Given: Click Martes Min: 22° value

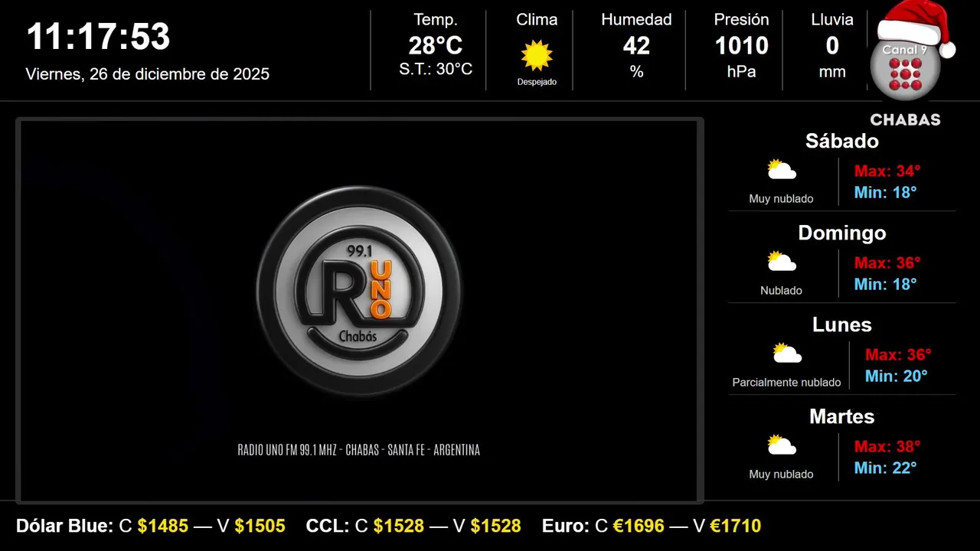Looking at the screenshot, I should pos(886,468).
